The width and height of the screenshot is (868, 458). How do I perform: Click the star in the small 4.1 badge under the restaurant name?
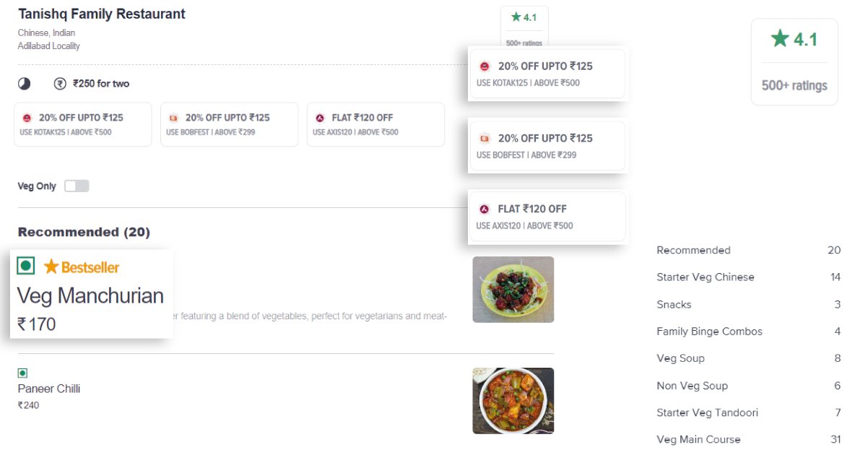tap(515, 16)
